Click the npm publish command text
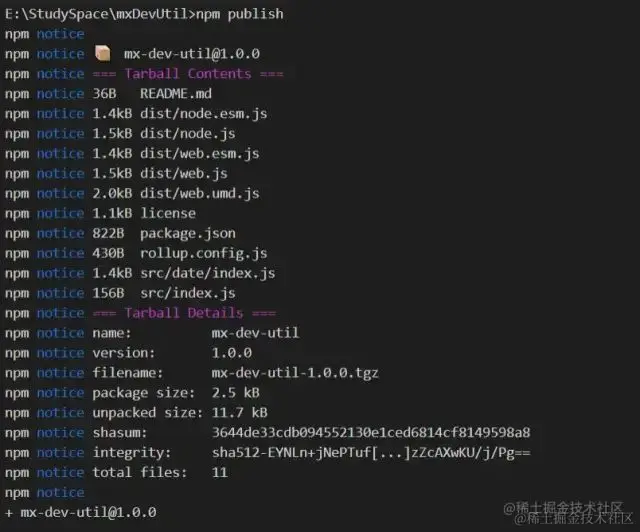 (240, 14)
